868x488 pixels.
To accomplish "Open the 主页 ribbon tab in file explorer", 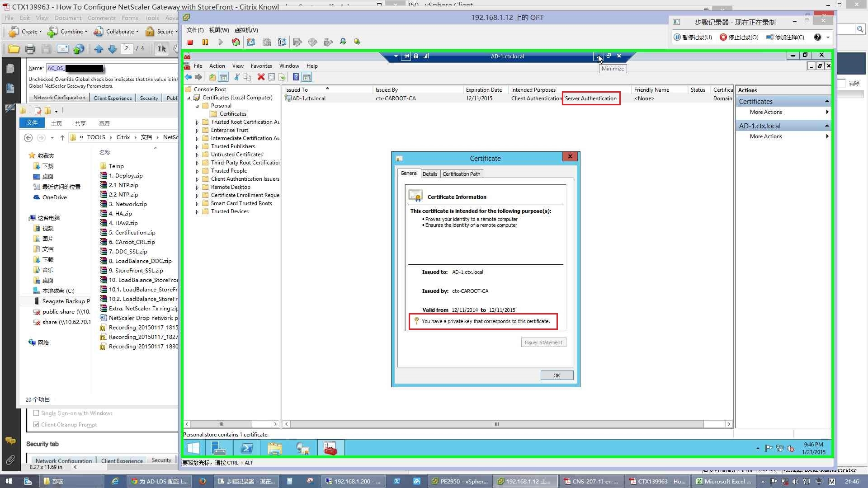I will point(57,123).
